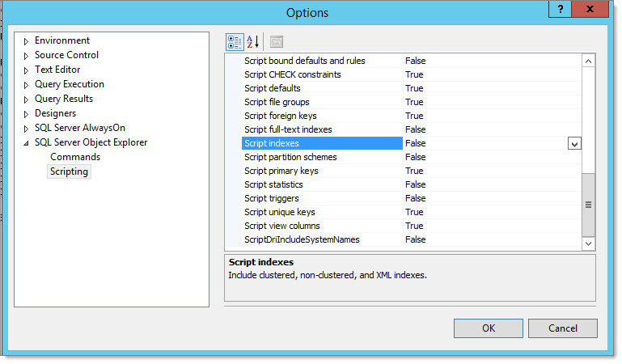This screenshot has width=622, height=364.
Task: Expand the Query Execution node
Action: coord(26,85)
